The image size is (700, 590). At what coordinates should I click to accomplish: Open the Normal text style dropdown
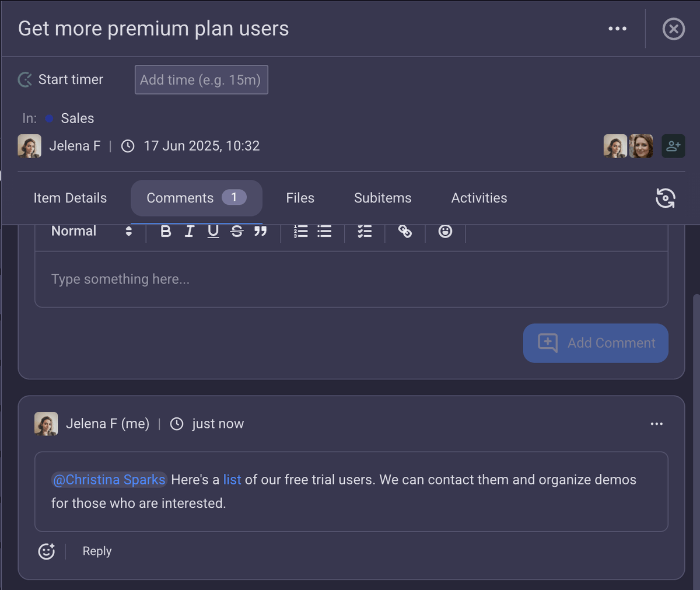92,231
